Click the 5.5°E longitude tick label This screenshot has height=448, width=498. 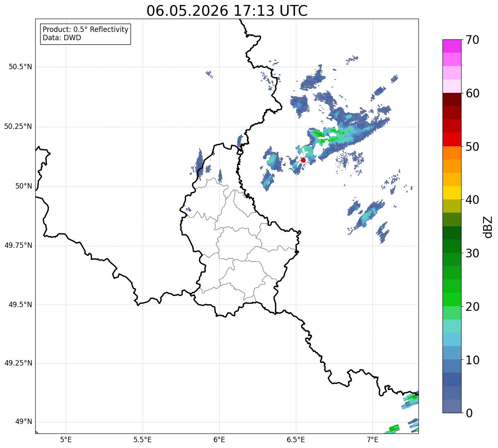(x=143, y=439)
